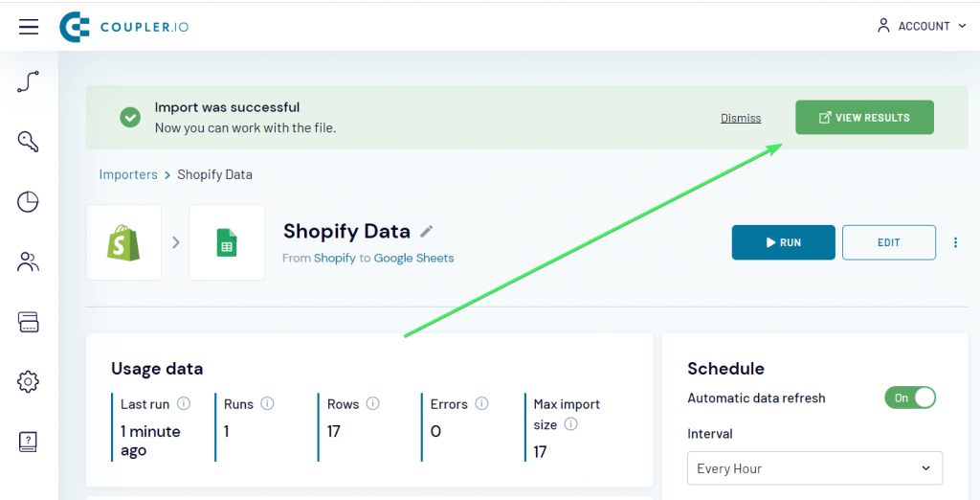980x500 pixels.
Task: Open the help book sidebar icon
Action: coord(28,442)
